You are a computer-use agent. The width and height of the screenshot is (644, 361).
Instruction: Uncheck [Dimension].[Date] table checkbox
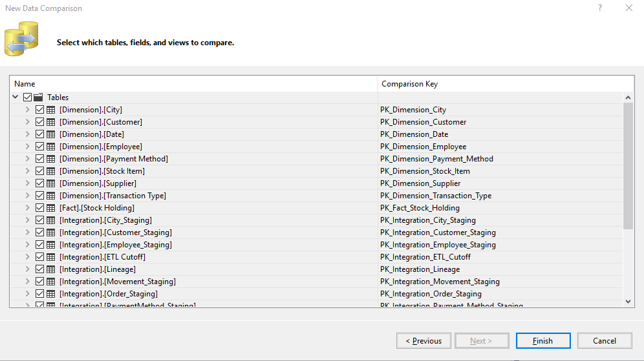pos(39,134)
